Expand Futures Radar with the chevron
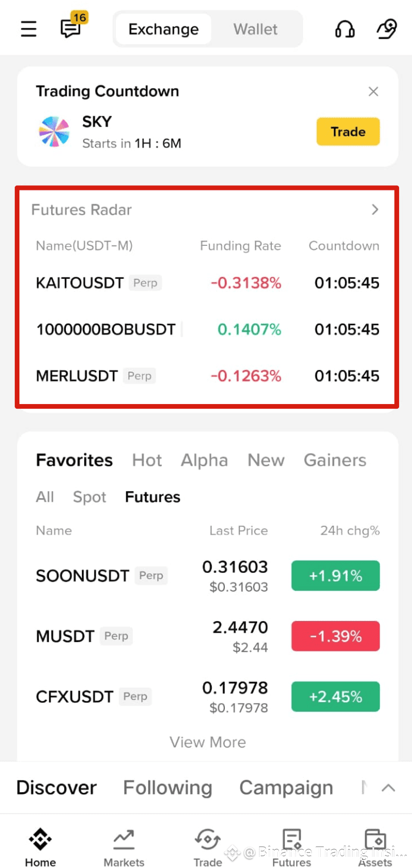This screenshot has height=868, width=412. (375, 210)
